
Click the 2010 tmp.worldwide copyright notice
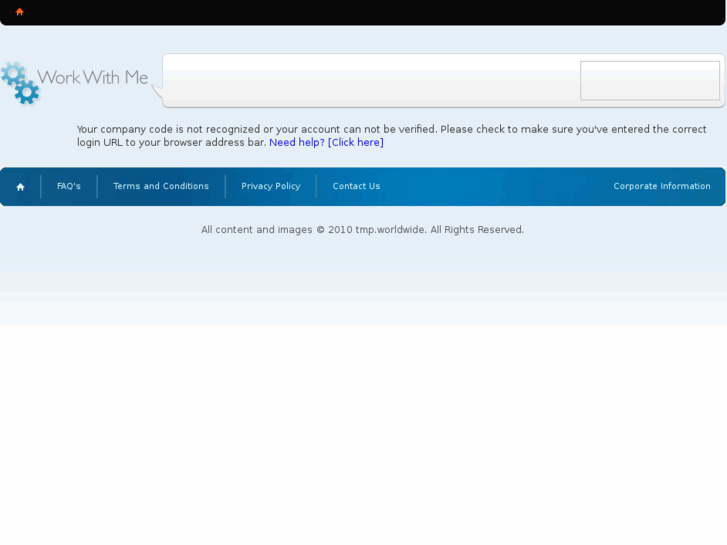(362, 230)
